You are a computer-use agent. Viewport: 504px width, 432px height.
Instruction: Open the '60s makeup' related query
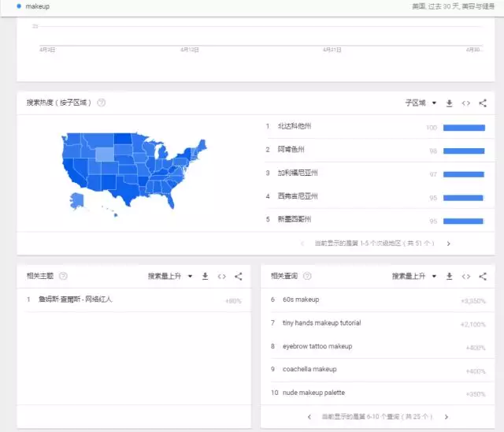[x=300, y=300]
